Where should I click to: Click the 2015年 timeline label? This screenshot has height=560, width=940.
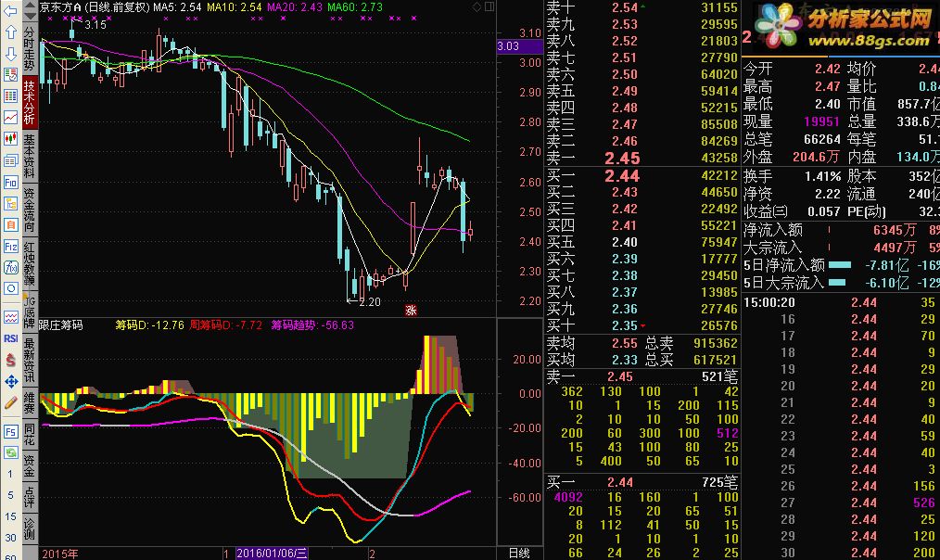coord(59,554)
